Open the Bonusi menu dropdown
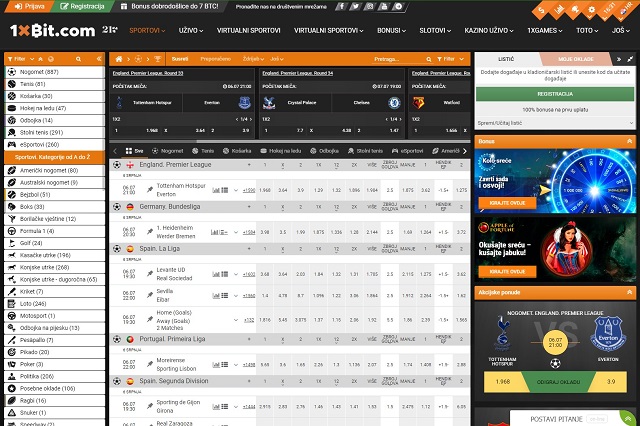 (391, 31)
